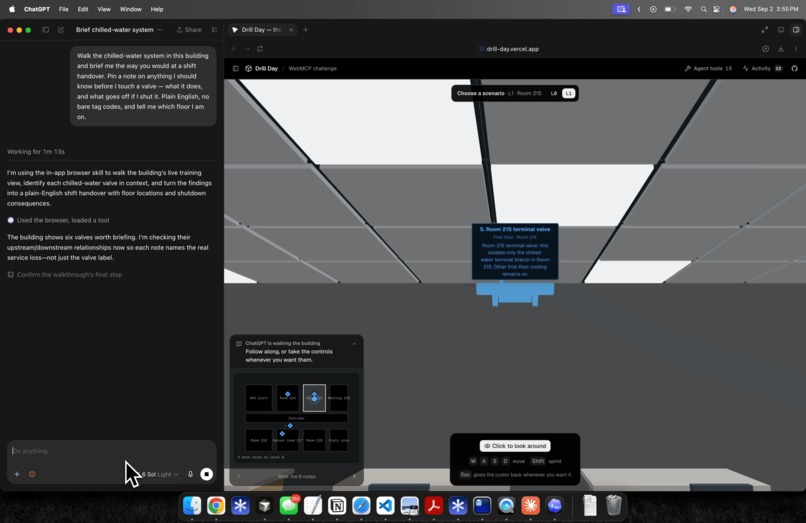Select Meeting 216 room on the minimap
This screenshot has width=806, height=523.
point(339,398)
